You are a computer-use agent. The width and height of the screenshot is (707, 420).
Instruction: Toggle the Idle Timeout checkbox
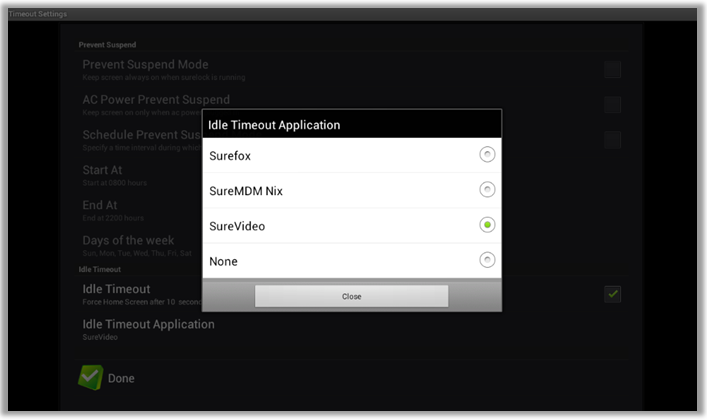(x=612, y=294)
